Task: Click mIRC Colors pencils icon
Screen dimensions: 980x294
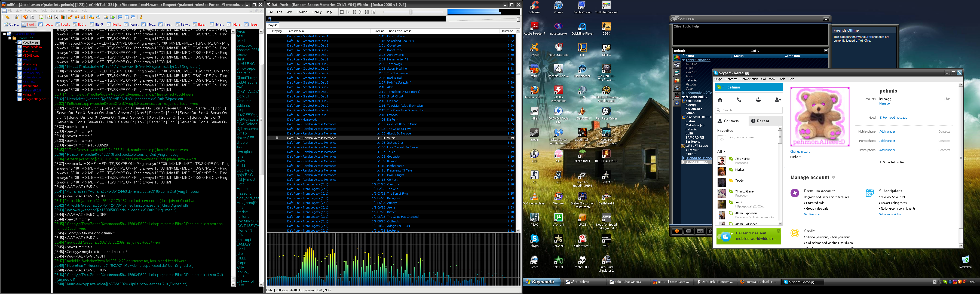Action: [x=63, y=17]
